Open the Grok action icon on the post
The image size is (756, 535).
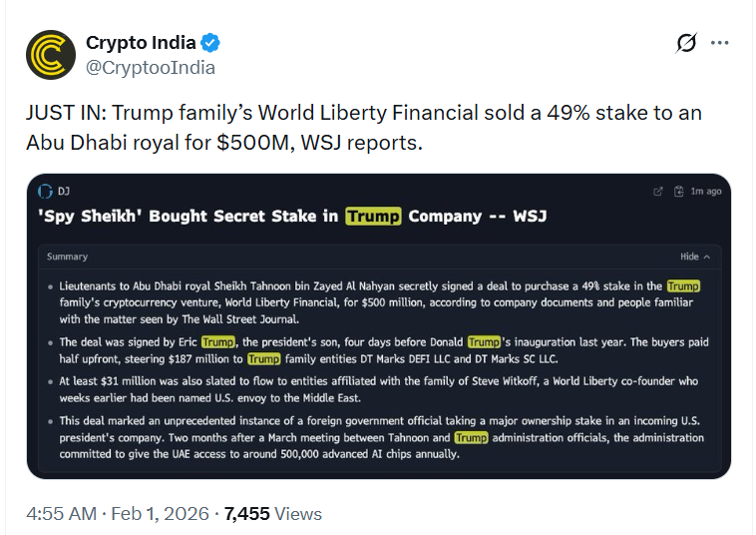pyautogui.click(x=686, y=43)
